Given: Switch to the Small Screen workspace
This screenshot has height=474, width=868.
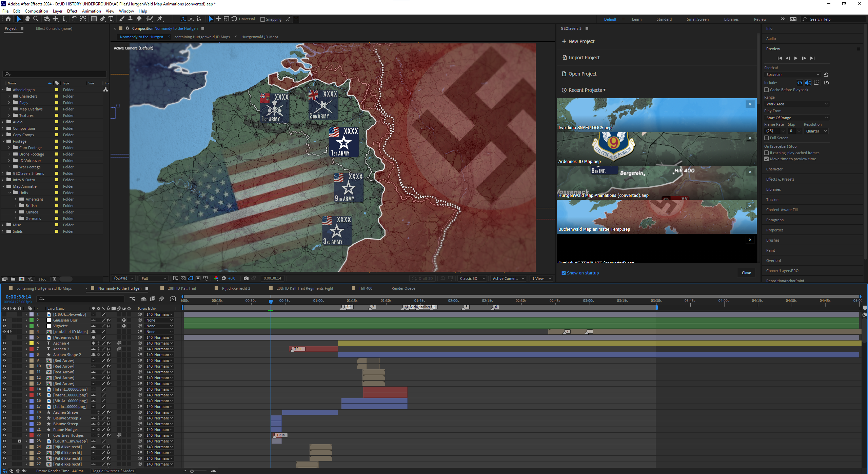Looking at the screenshot, I should tap(697, 19).
